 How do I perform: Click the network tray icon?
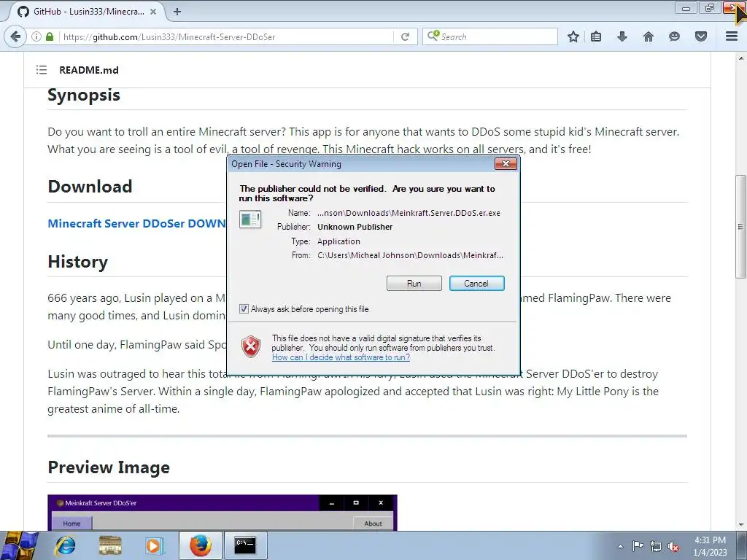point(656,546)
